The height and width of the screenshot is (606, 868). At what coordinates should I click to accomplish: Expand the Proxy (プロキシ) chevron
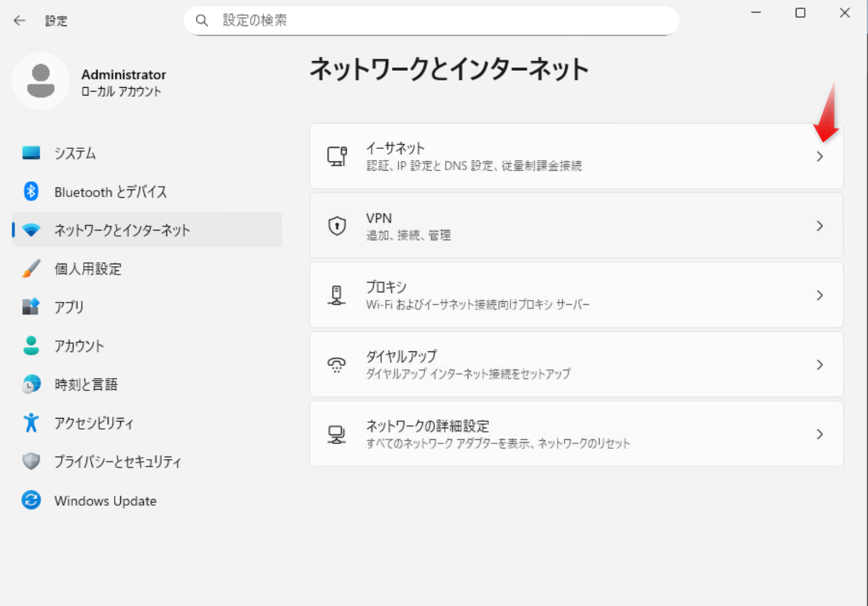[819, 295]
